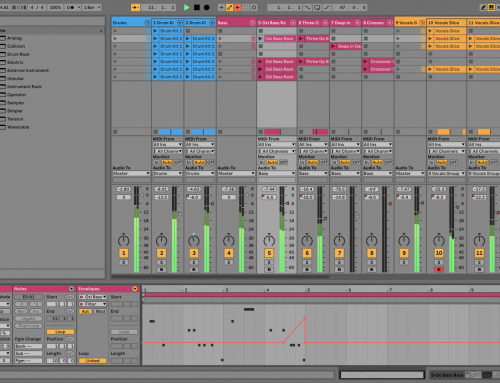Image resolution: width=500 pixels, height=383 pixels.
Task: Open envelope device chooser Oxi Bass
Action: pyautogui.click(x=93, y=297)
